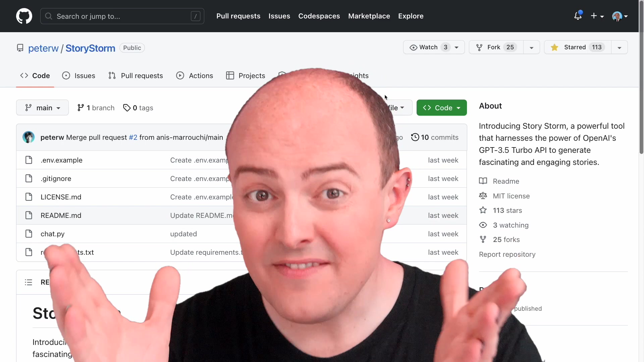Open the user avatar menu
This screenshot has height=362, width=644.
pyautogui.click(x=620, y=16)
